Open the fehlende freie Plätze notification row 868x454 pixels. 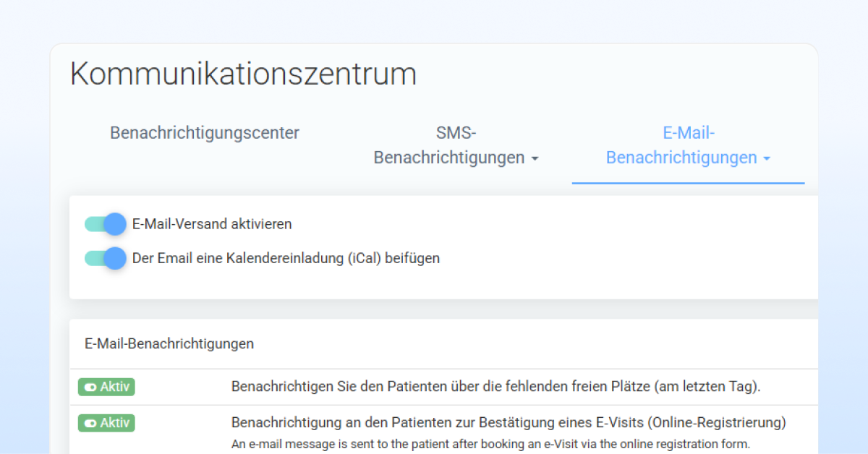443,387
